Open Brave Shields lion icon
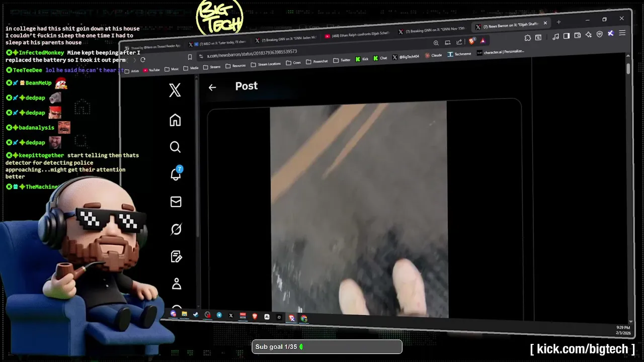This screenshot has width=644, height=362. (x=472, y=41)
